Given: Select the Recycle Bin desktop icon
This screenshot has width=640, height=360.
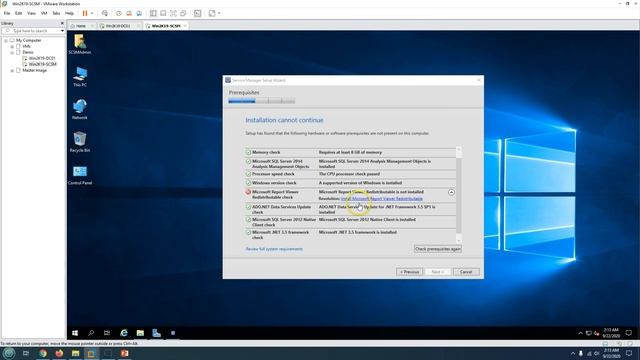Looking at the screenshot, I should 80,142.
